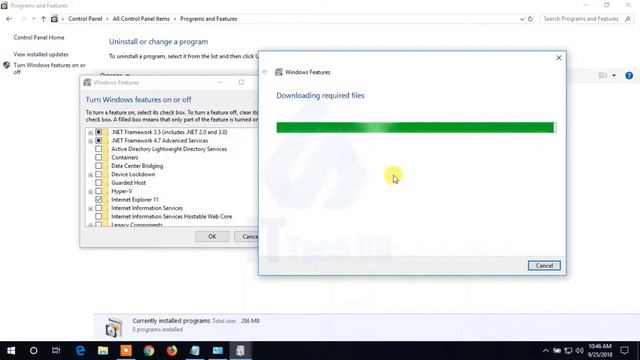Click the shield icon beside Windows features link

7,65
